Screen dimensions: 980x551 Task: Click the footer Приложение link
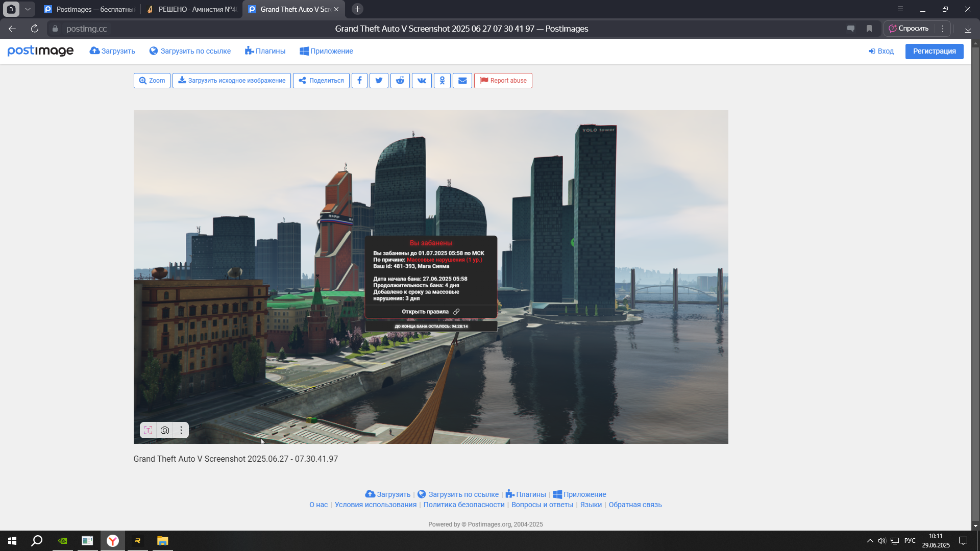(579, 494)
